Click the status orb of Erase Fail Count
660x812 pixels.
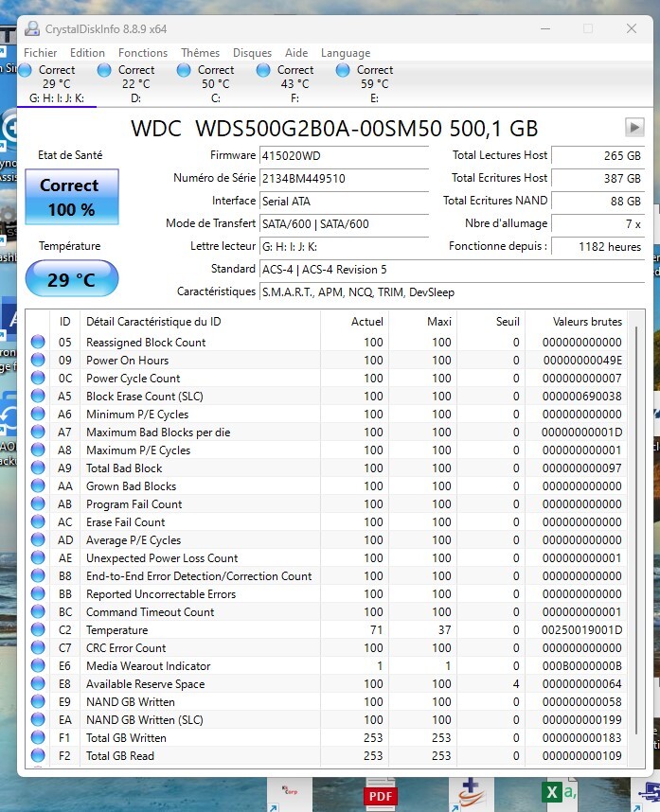(38, 522)
